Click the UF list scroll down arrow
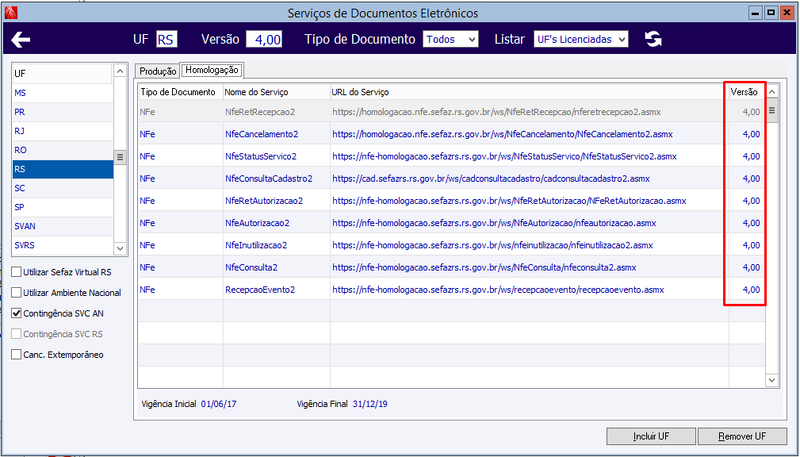 [120, 248]
